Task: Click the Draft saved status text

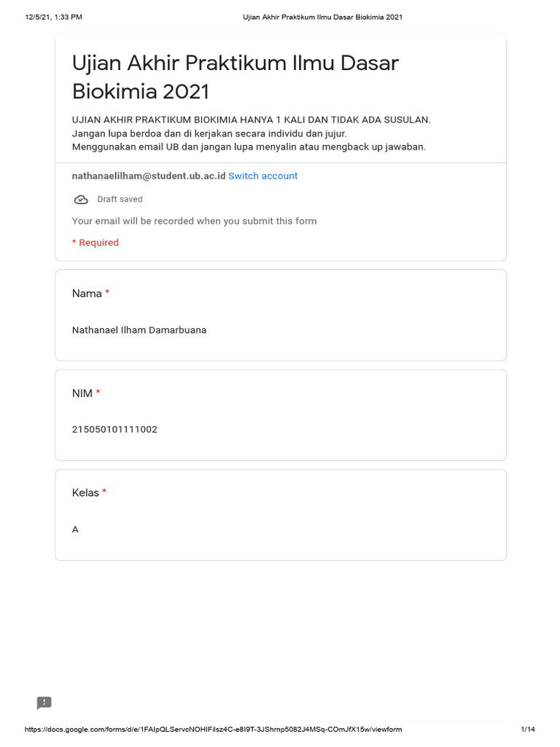Action: click(x=120, y=199)
